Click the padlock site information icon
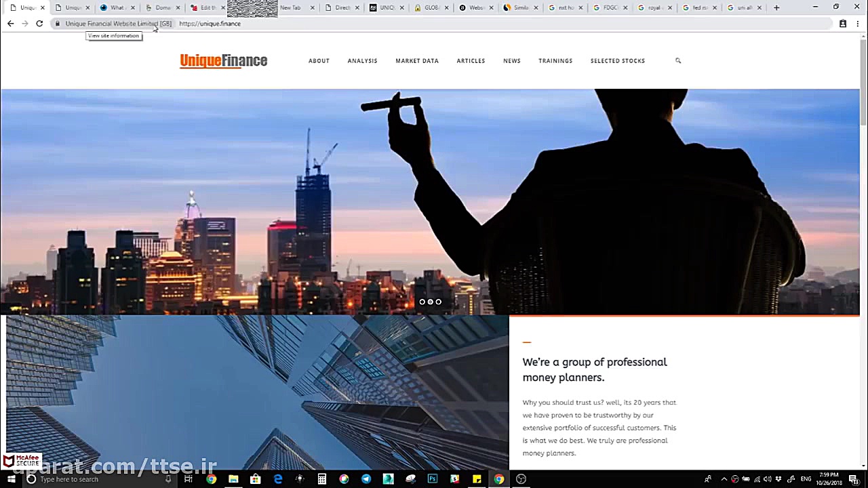Viewport: 868px width, 488px height. pos(58,24)
